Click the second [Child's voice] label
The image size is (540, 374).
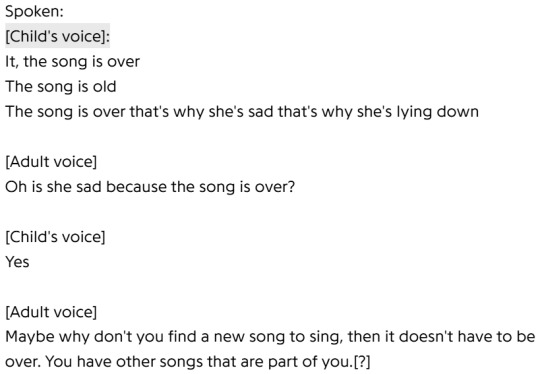55,237
